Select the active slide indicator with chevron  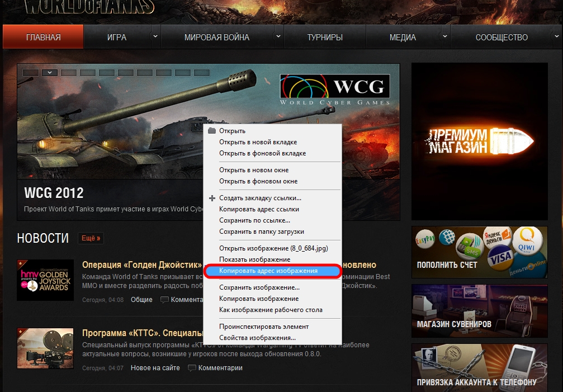(x=50, y=73)
